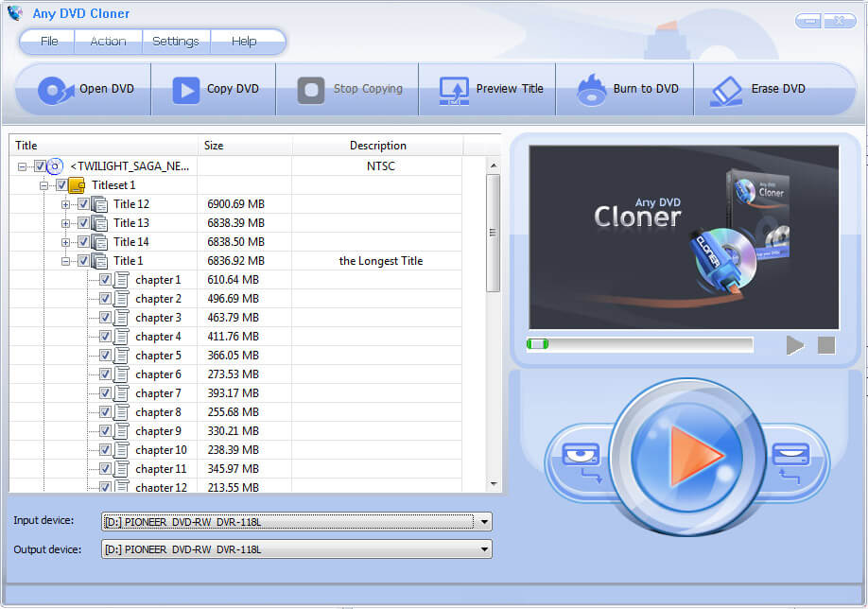
Task: Open the Action menu
Action: [108, 42]
